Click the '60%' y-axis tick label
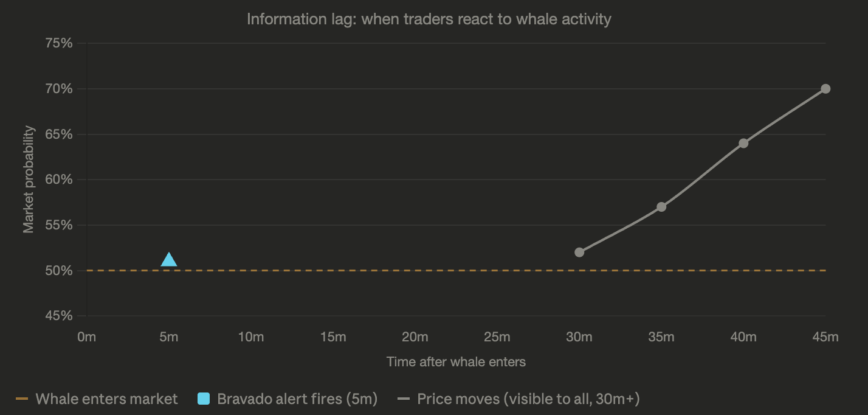The width and height of the screenshot is (868, 415). [x=60, y=180]
